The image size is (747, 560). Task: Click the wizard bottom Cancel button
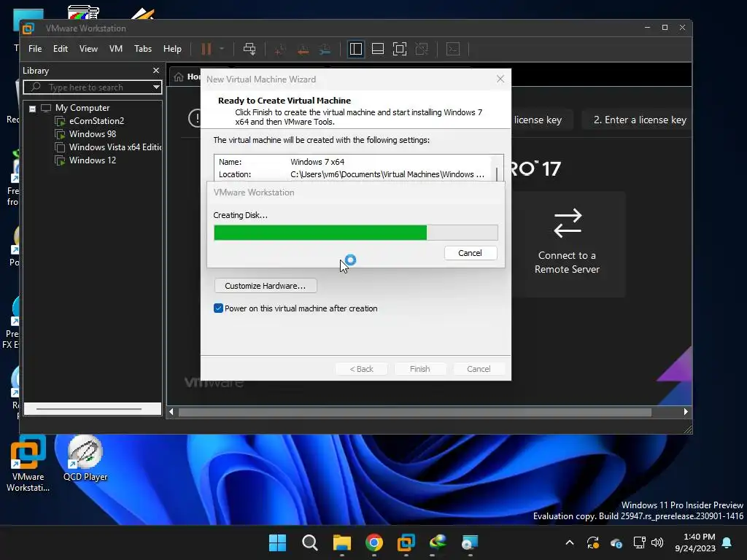pos(479,369)
